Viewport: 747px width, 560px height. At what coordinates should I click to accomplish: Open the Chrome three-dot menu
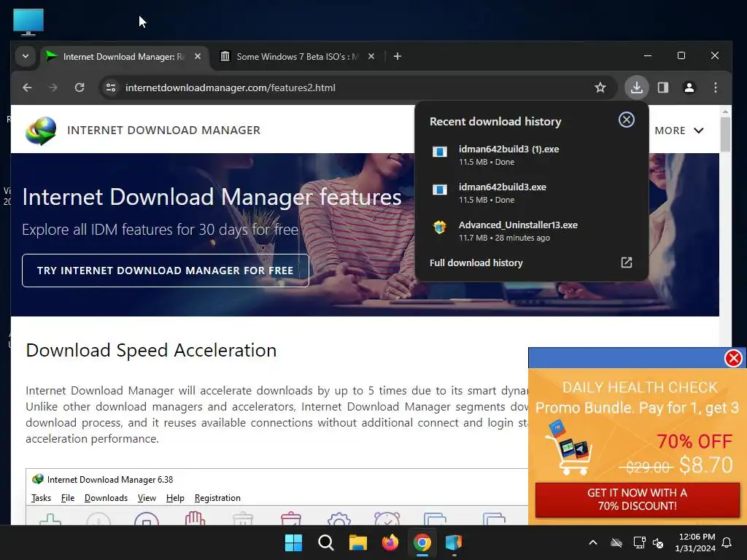pyautogui.click(x=715, y=87)
